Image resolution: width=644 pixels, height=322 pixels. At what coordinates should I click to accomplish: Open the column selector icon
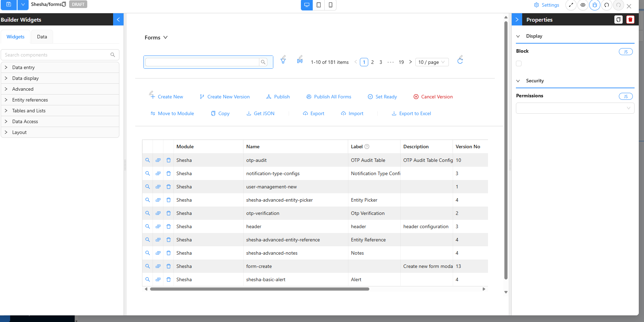click(x=299, y=61)
